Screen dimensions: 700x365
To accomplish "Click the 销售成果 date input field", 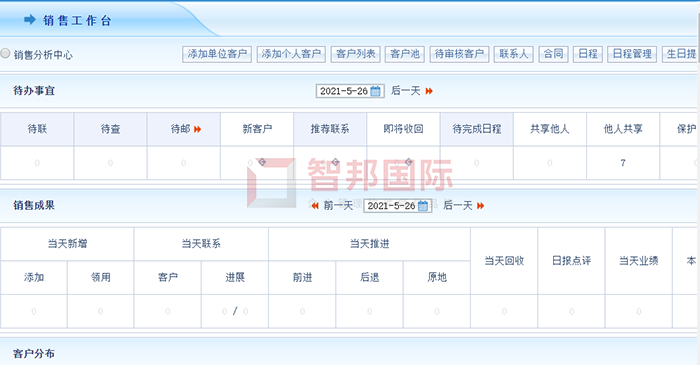I will (x=397, y=206).
